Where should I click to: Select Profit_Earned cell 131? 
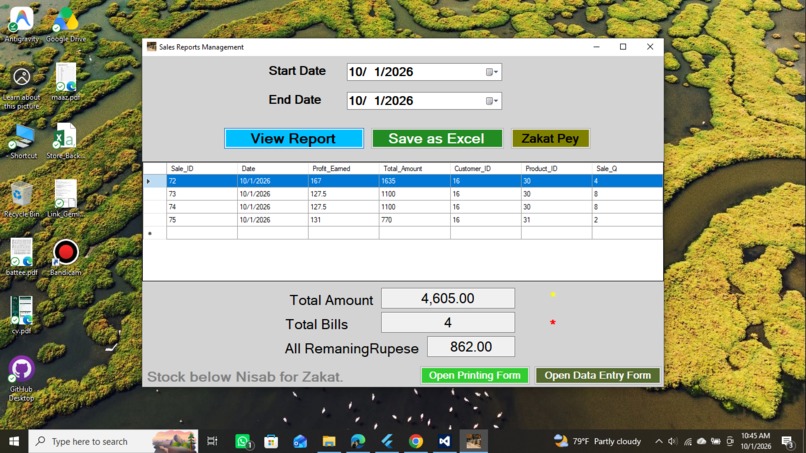pos(343,220)
